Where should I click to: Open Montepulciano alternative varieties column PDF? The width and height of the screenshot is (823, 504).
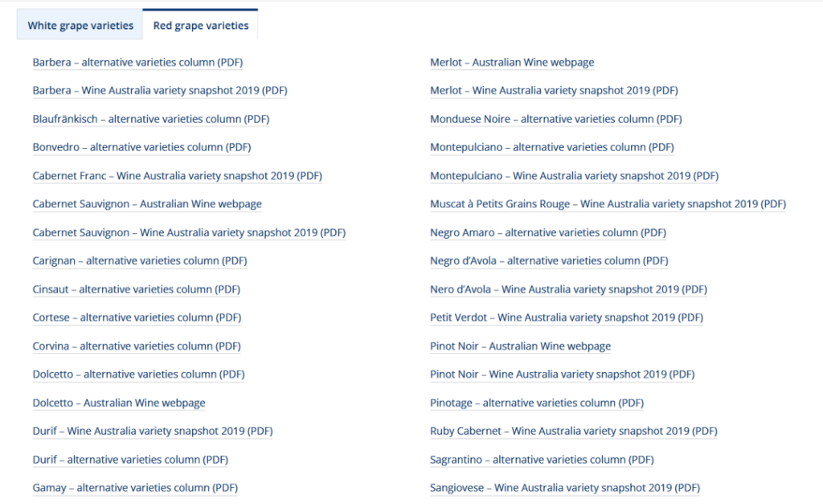(x=552, y=148)
